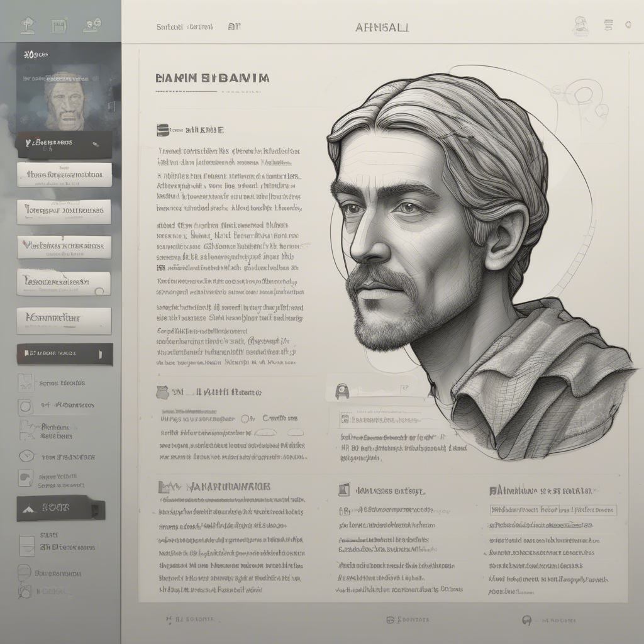Click the first light sidebar button under the dark one
The image size is (644, 644).
pyautogui.click(x=65, y=175)
